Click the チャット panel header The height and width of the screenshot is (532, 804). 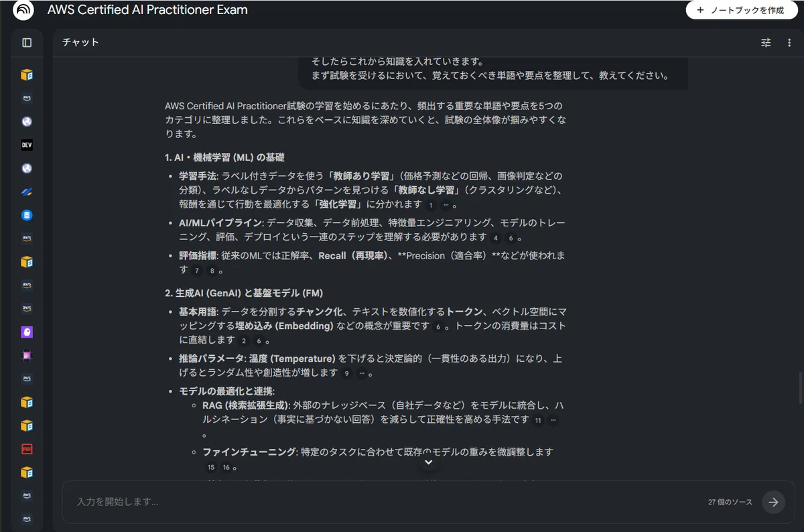tap(80, 42)
